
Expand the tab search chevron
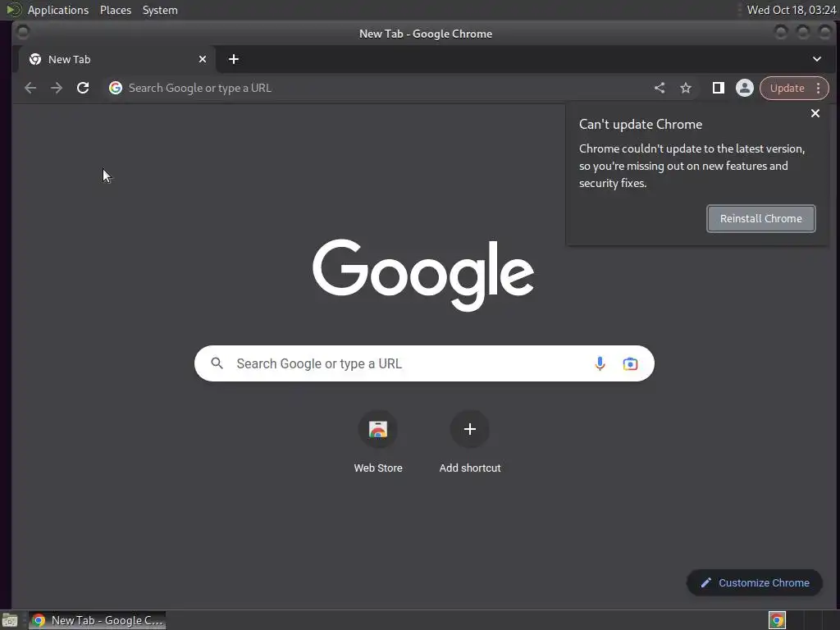[x=817, y=59]
